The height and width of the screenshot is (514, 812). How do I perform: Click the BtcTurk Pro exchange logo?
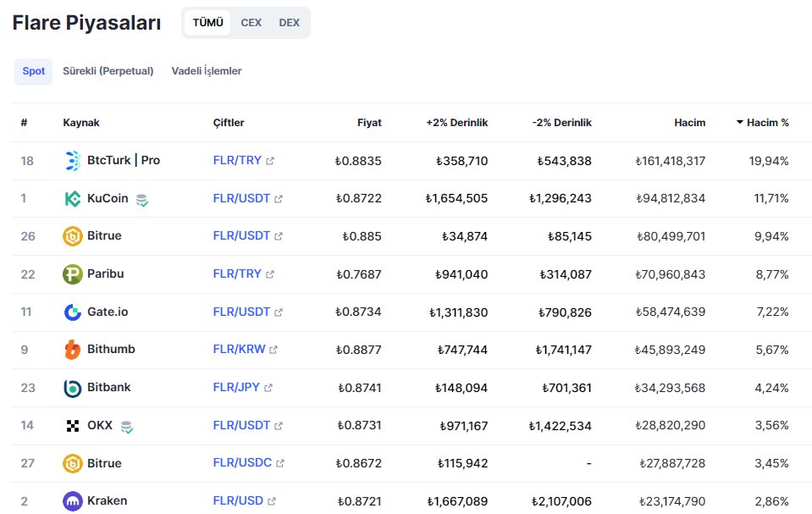73,161
